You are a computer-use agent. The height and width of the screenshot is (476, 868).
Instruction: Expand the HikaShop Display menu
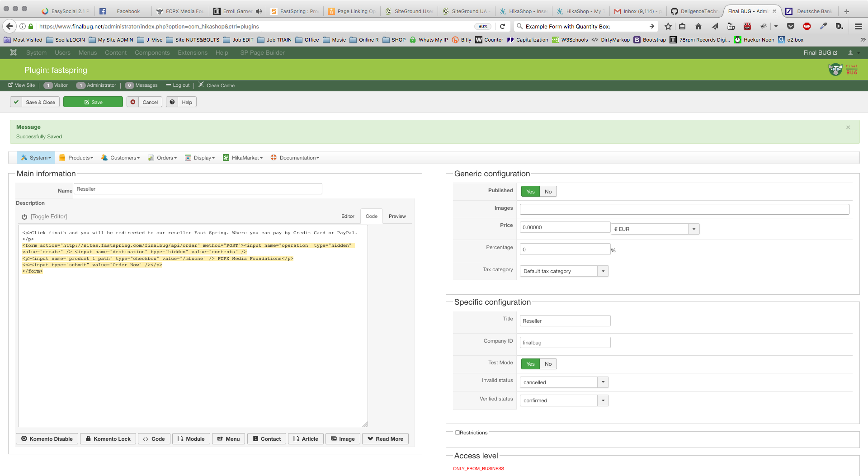(x=200, y=158)
